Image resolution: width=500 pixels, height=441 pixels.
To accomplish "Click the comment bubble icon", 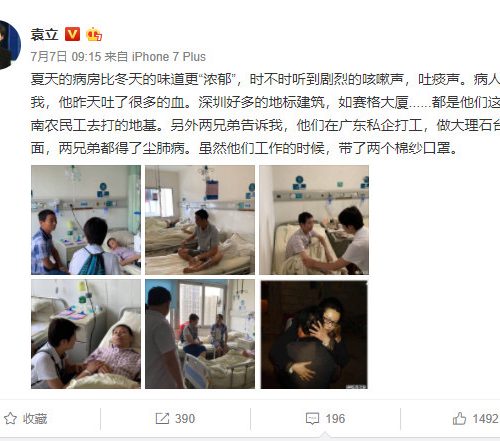I will click(312, 418).
